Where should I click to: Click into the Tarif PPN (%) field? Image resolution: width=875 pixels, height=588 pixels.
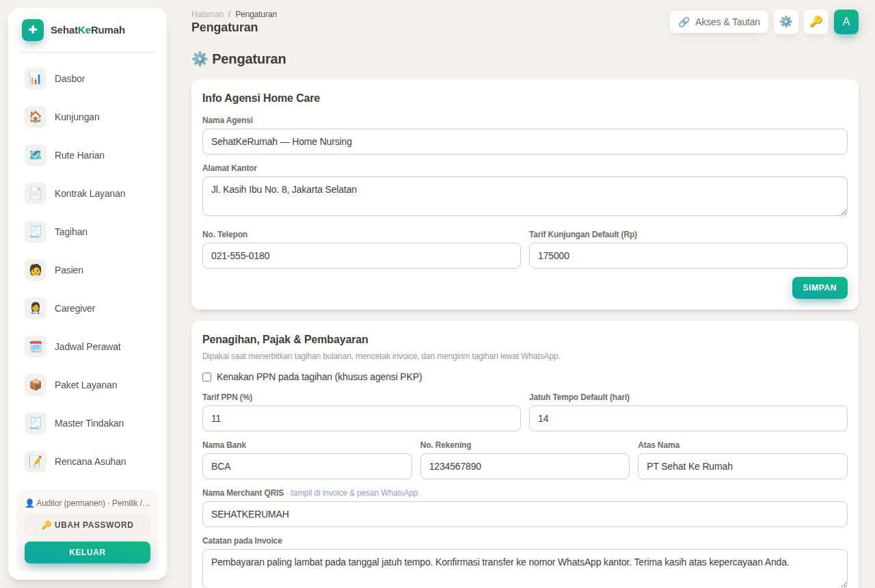[x=362, y=418]
